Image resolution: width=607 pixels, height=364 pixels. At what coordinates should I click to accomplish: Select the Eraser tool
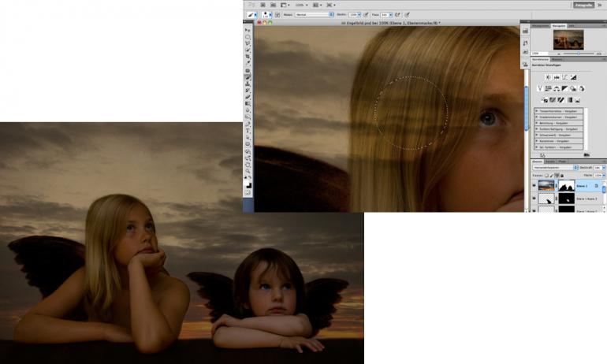(248, 97)
